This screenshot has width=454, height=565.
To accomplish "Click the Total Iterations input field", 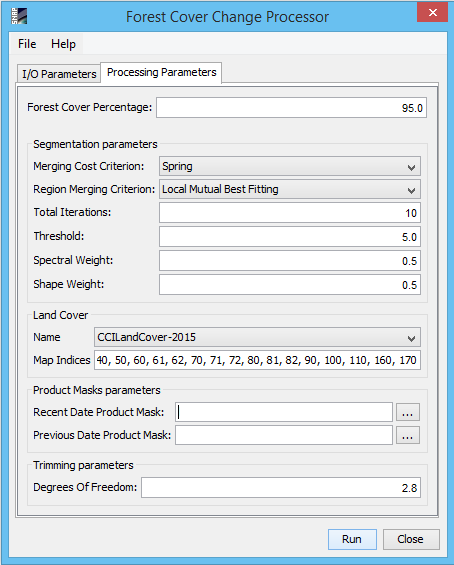I will tap(290, 213).
